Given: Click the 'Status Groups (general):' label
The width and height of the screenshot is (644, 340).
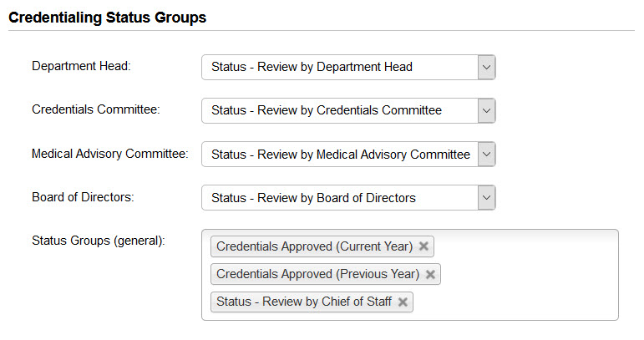Looking at the screenshot, I should [99, 241].
